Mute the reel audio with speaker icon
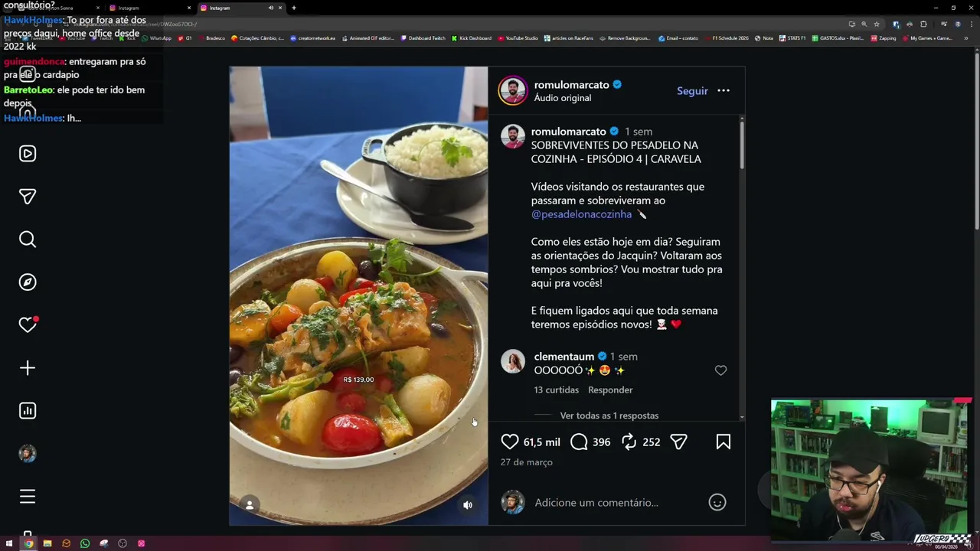Screen dimensions: 980x551 click(468, 505)
